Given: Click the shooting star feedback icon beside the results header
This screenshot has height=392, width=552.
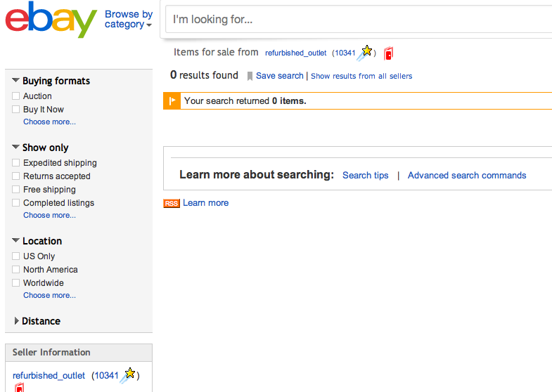Looking at the screenshot, I should (x=365, y=52).
